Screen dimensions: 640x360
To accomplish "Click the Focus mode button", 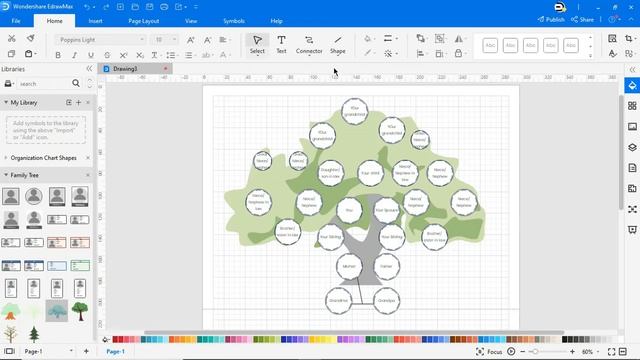I will (489, 351).
